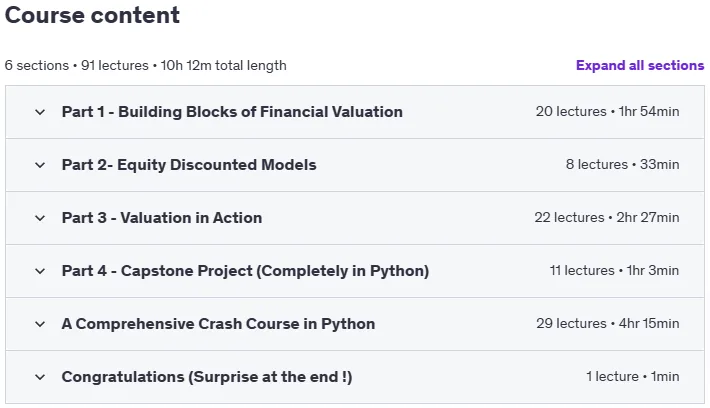Click the 1 lecture • 1min label
Viewport: 710px width, 408px height.
coord(633,376)
